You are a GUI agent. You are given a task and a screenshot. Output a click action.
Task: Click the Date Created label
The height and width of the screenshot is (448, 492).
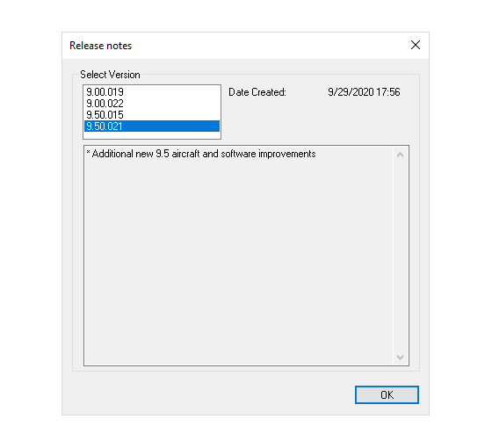(257, 92)
